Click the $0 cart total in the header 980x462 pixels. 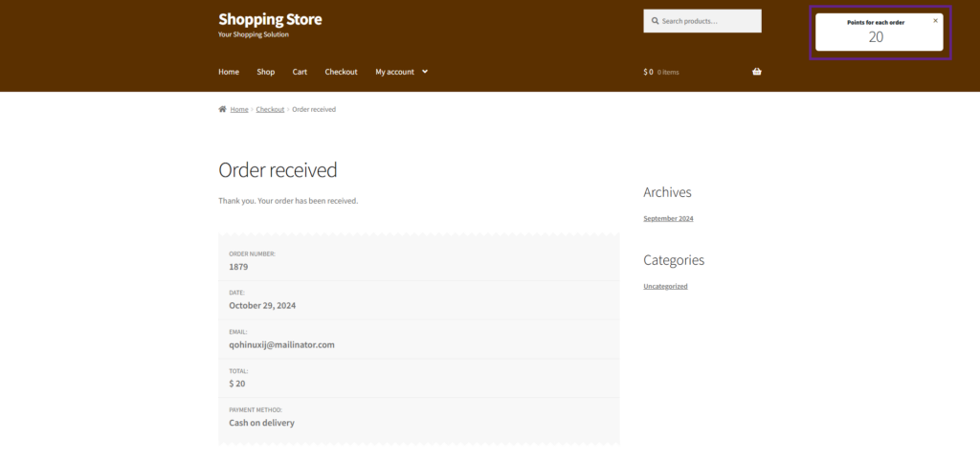tap(648, 72)
